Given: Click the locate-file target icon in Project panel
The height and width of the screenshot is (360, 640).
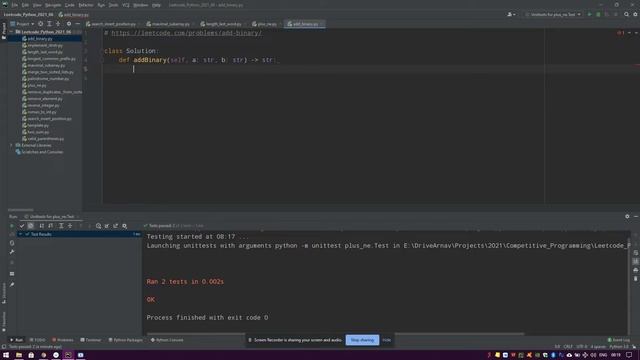Looking at the screenshot, I should click(x=40, y=24).
